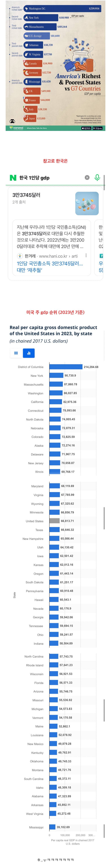Switch to bar chart view
This screenshot has width=111, height=868.
pos(29,353)
